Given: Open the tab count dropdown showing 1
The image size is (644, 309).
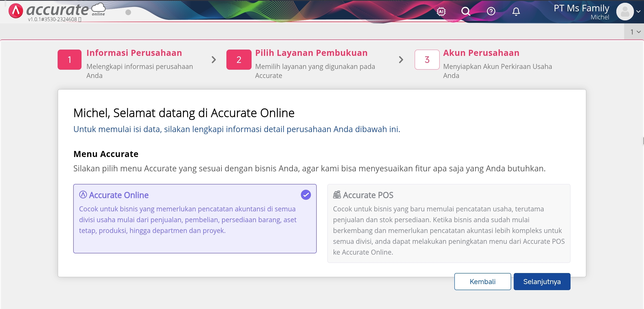Looking at the screenshot, I should click(x=635, y=32).
